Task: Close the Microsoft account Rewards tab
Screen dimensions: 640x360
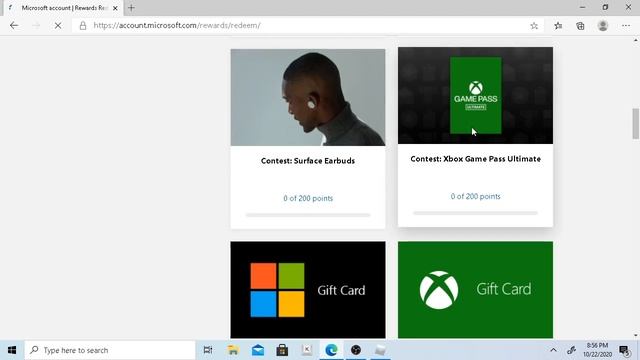Action: pos(115,8)
